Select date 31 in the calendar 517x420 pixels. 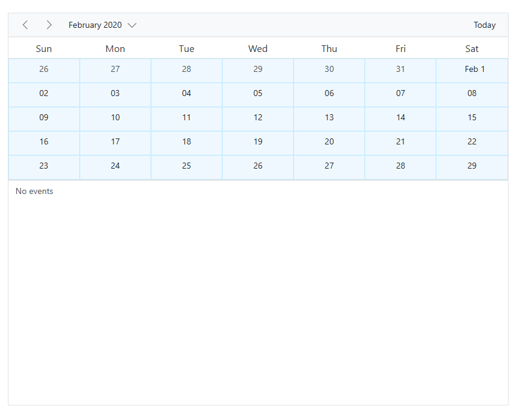click(400, 71)
